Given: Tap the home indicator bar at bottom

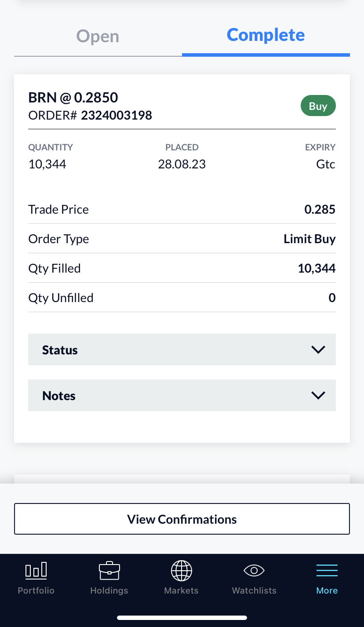Looking at the screenshot, I should pyautogui.click(x=182, y=617).
